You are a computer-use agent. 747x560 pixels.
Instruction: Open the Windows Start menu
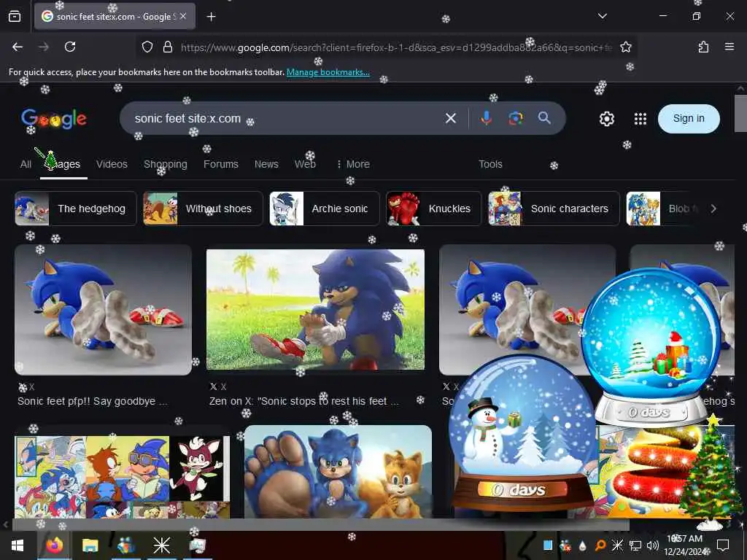click(x=18, y=545)
